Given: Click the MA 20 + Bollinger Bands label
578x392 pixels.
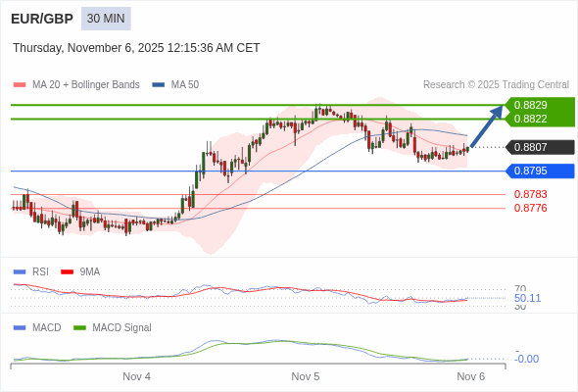Looking at the screenshot, I should point(86,85).
